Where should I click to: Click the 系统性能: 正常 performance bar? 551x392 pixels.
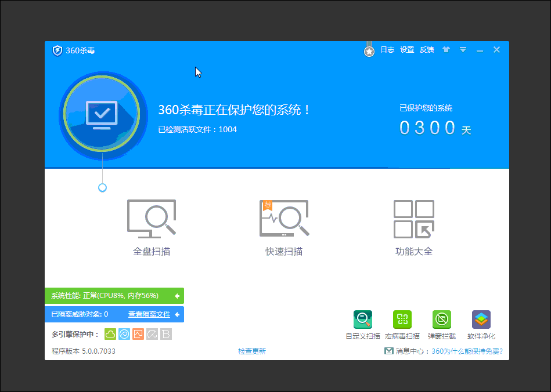click(x=114, y=296)
